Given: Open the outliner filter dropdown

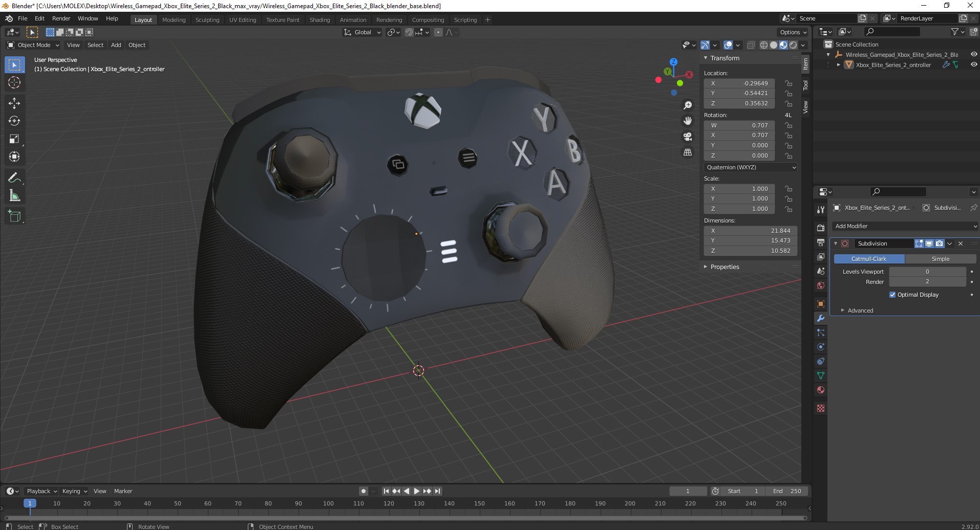Looking at the screenshot, I should point(957,32).
